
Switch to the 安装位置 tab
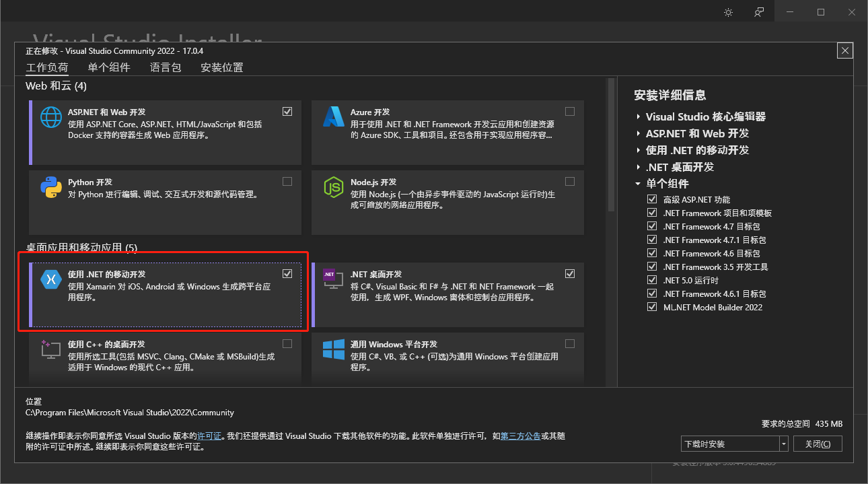pos(222,67)
